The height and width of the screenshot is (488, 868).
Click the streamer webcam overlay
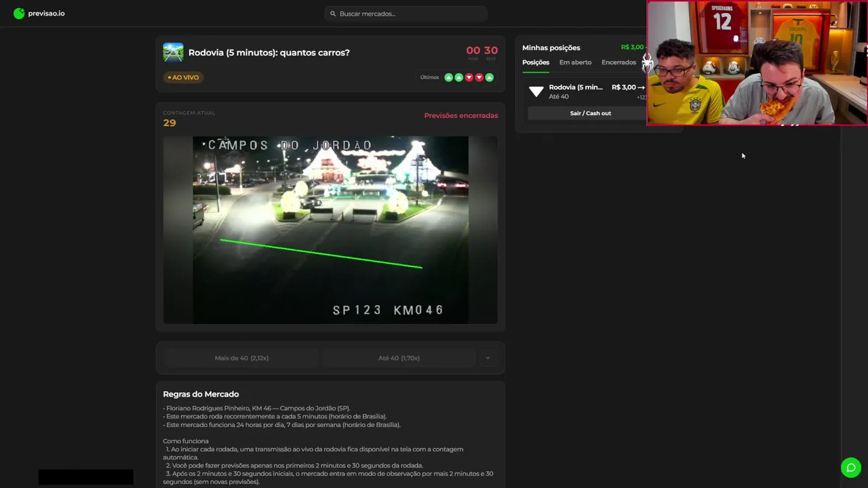coord(757,63)
